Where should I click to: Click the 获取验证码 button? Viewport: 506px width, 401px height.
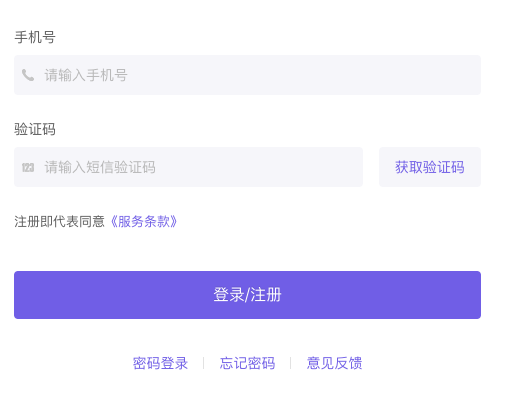(x=430, y=167)
